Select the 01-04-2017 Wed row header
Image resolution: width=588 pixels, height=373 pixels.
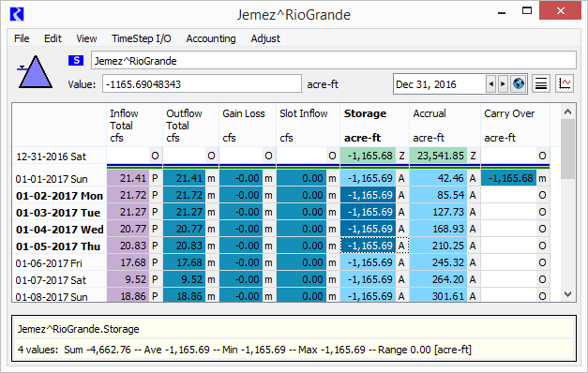click(x=59, y=229)
